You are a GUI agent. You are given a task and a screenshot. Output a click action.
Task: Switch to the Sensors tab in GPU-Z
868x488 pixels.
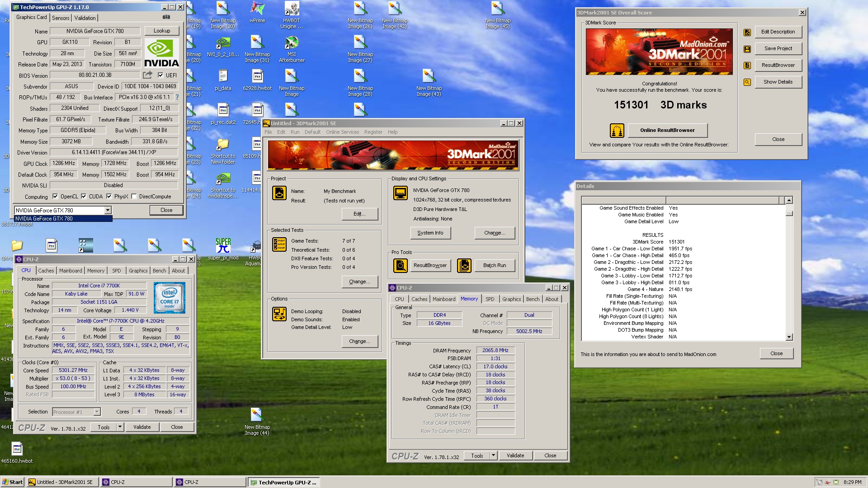61,18
